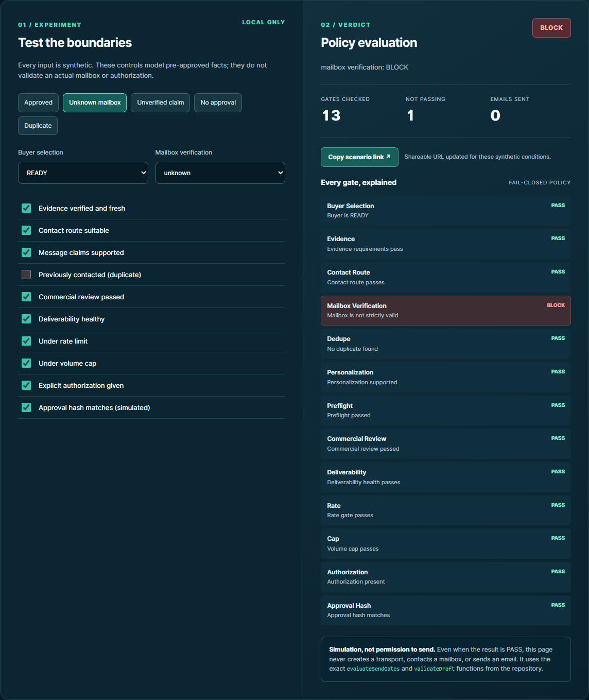The width and height of the screenshot is (589, 700).
Task: Click the Emails Sent value 0
Action: point(495,115)
